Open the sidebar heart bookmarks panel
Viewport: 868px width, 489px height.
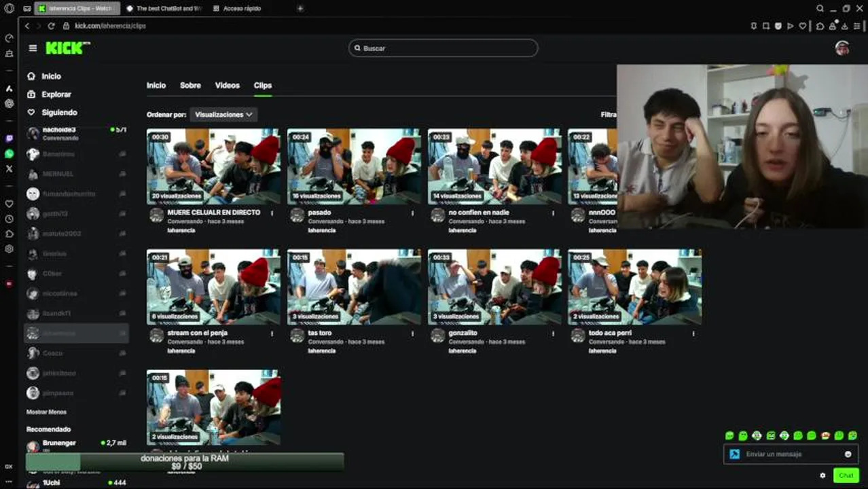coord(9,204)
